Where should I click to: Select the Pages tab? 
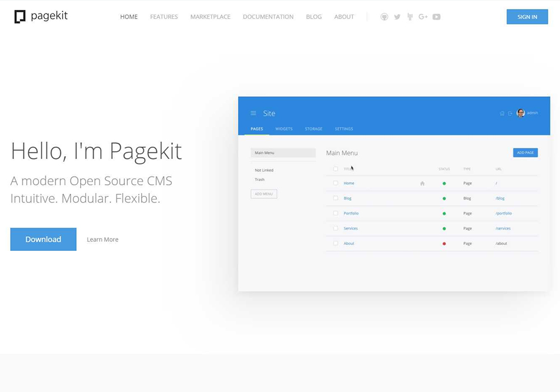257,129
